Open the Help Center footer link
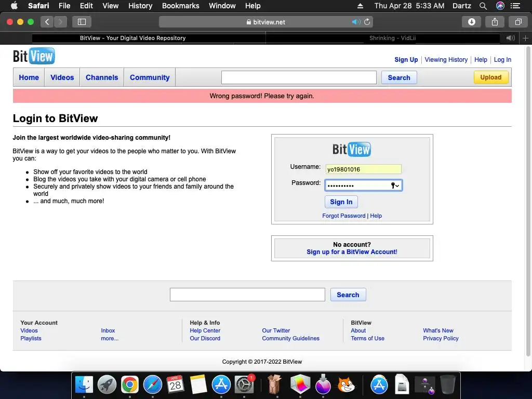The image size is (532, 399). point(205,330)
